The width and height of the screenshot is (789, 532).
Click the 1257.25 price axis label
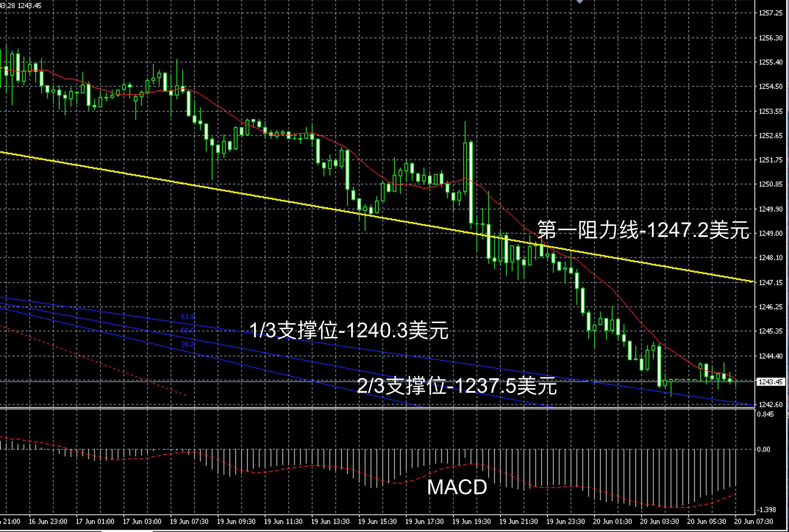(771, 13)
